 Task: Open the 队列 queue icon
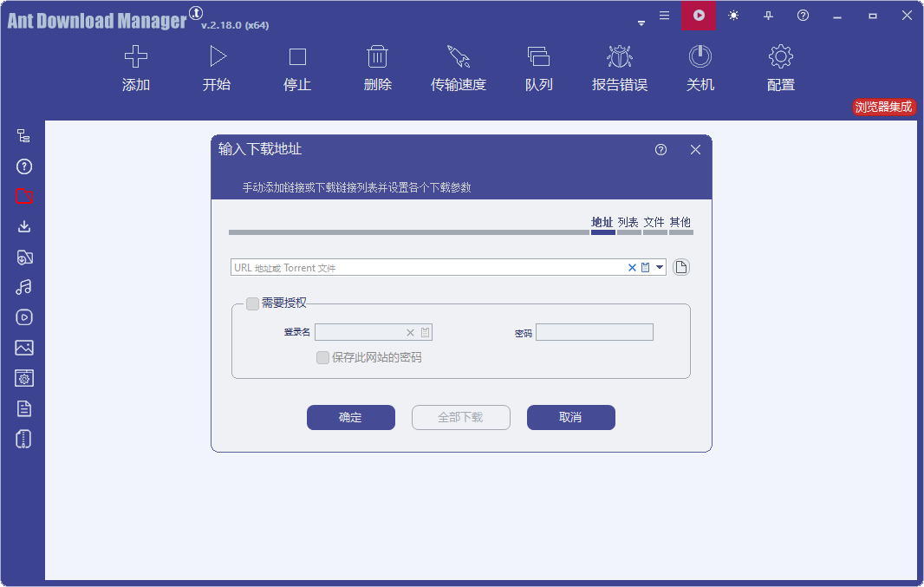(x=538, y=56)
